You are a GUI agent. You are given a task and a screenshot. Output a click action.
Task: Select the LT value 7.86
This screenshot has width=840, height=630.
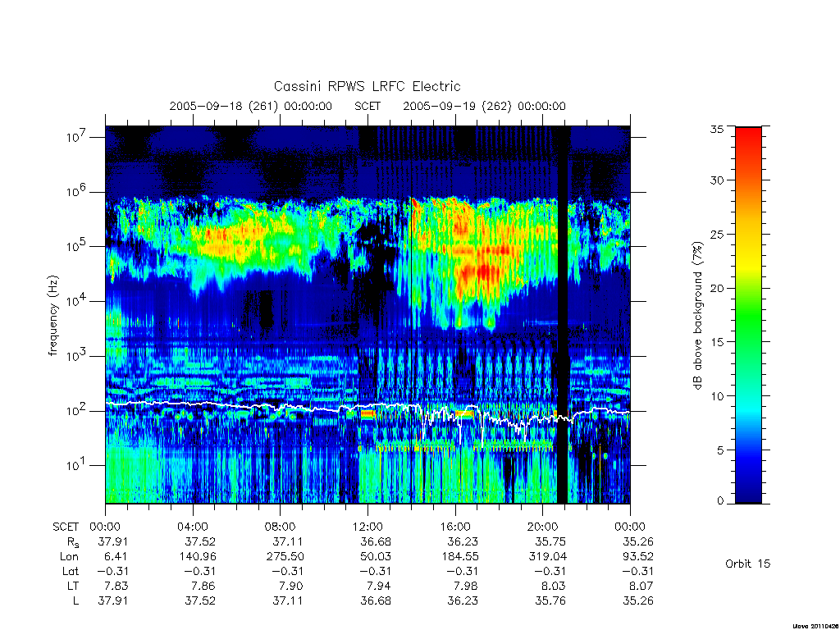pos(204,586)
